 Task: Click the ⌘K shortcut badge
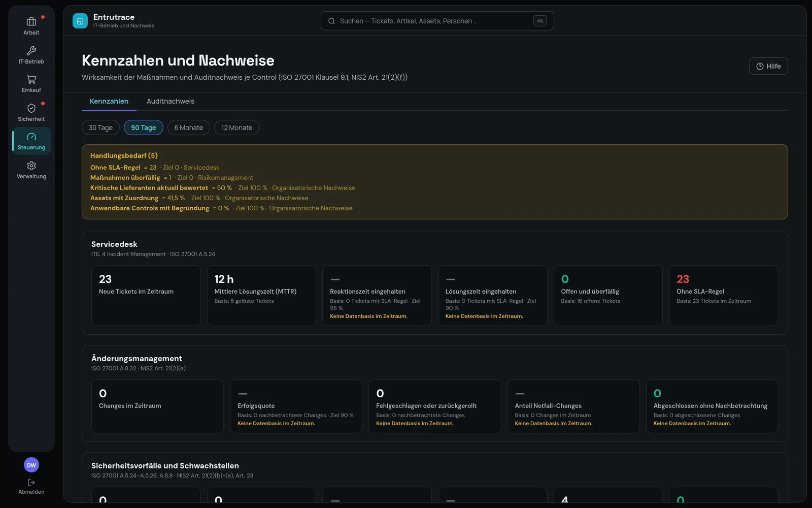[540, 21]
